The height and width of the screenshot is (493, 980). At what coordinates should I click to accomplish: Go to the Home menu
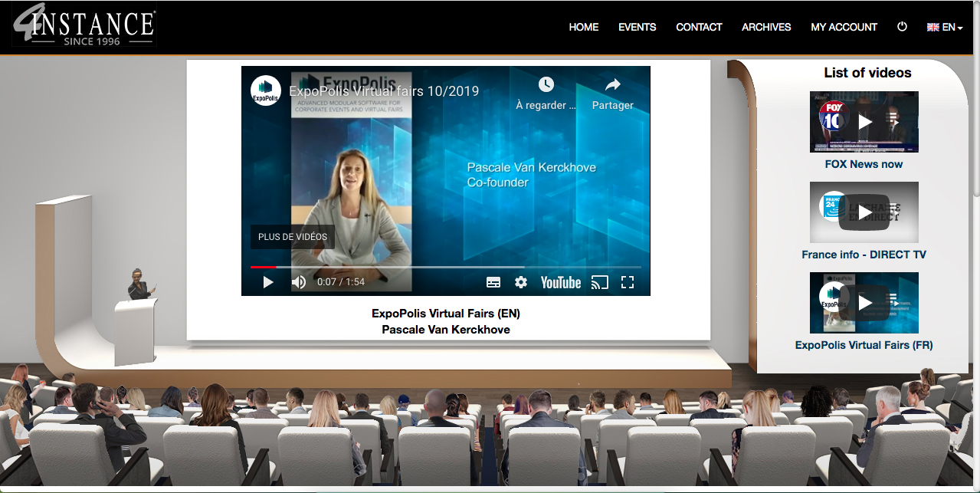583,27
